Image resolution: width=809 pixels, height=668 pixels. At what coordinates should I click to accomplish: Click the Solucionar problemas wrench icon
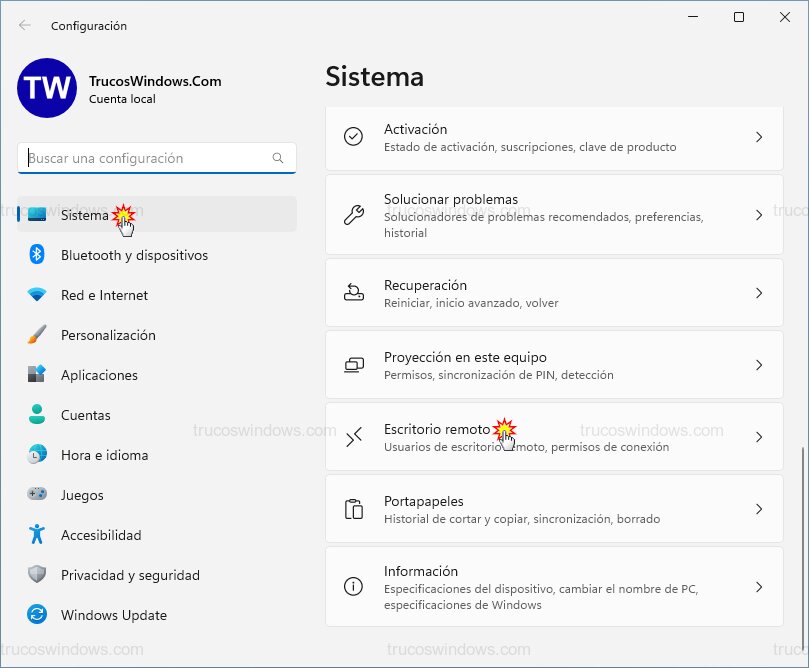coord(353,215)
